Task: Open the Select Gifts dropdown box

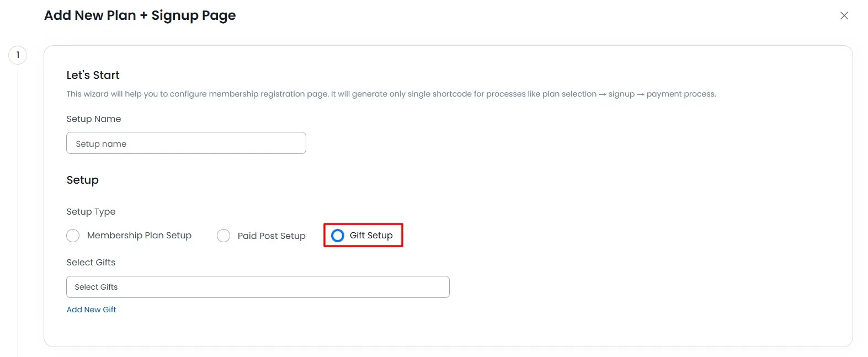Action: pos(258,287)
